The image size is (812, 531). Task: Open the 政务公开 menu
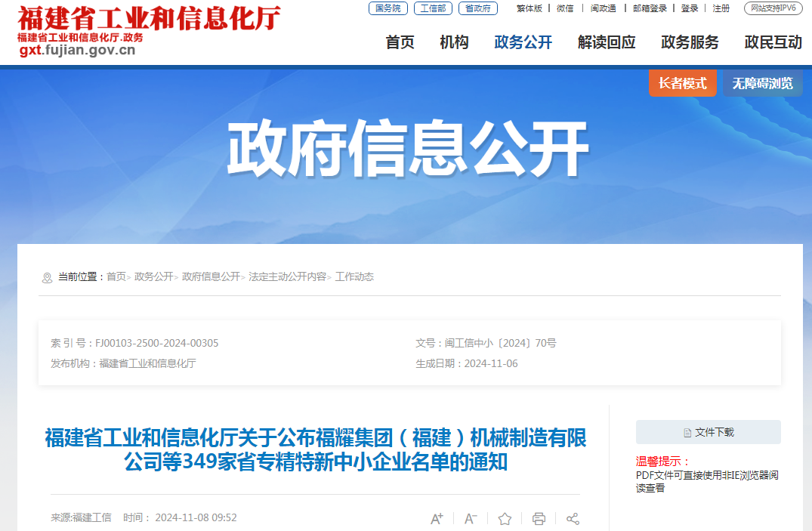click(x=523, y=42)
